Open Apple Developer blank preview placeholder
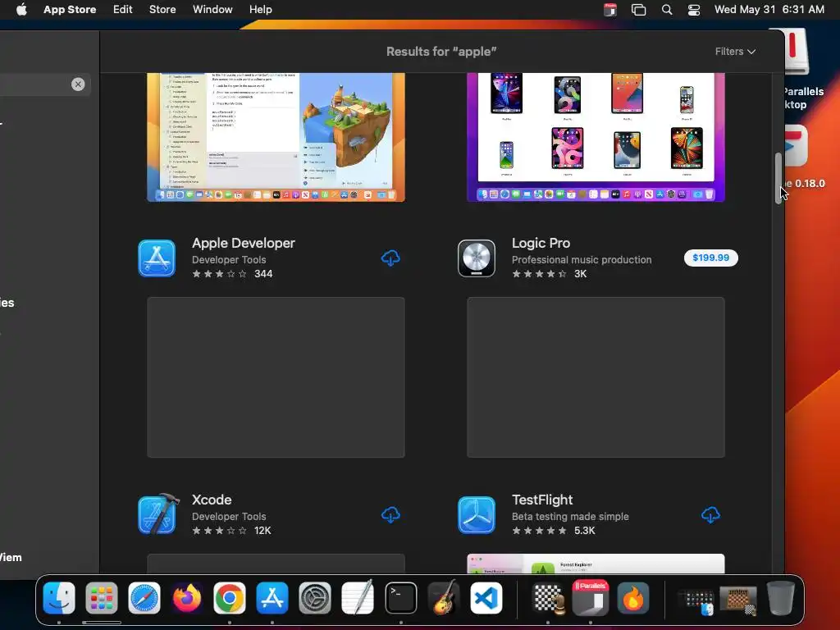 276,377
